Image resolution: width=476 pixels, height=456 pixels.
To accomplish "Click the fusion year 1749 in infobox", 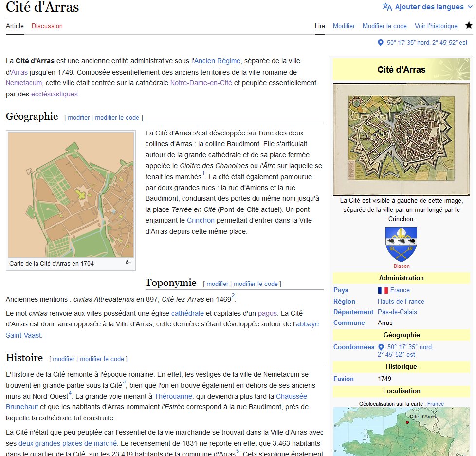I will 384,379.
